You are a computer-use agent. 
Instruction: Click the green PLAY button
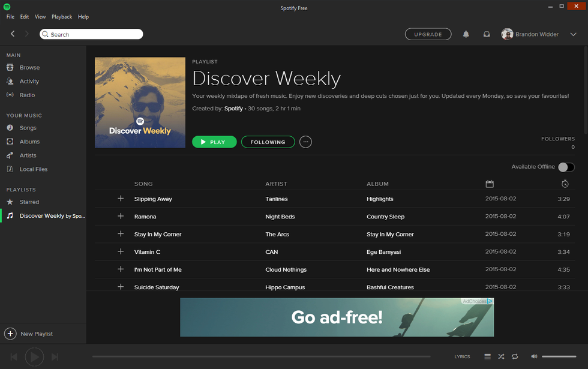click(x=214, y=142)
